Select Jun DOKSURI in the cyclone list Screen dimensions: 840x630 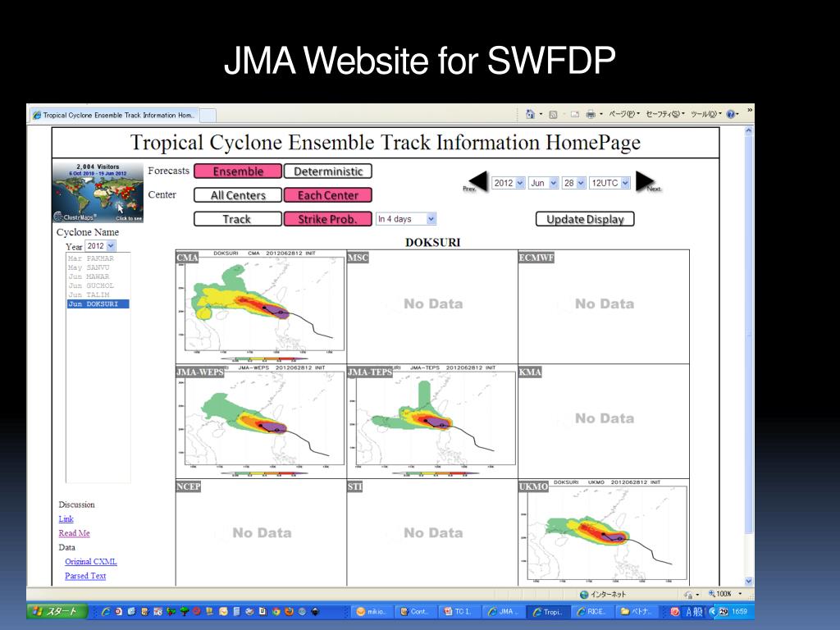pos(98,304)
